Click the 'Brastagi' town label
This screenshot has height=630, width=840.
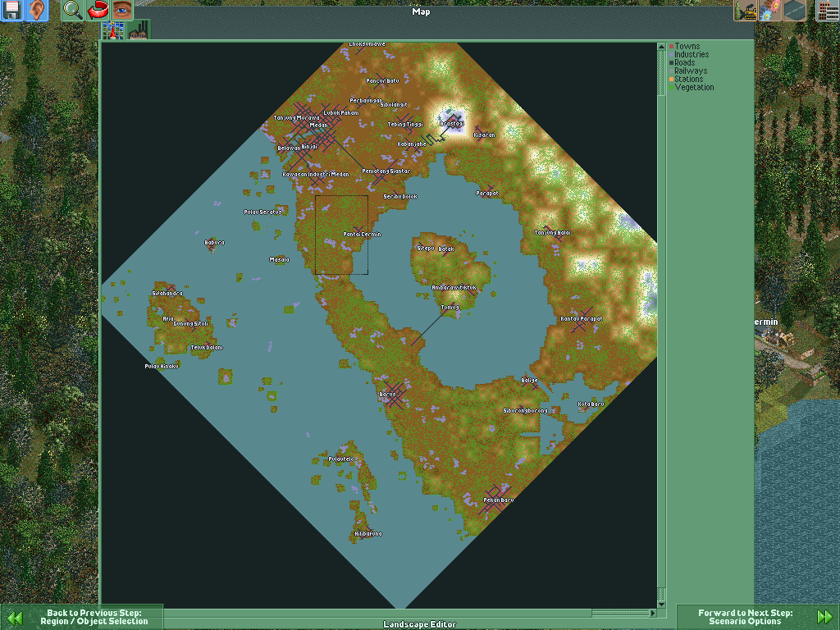pyautogui.click(x=452, y=124)
